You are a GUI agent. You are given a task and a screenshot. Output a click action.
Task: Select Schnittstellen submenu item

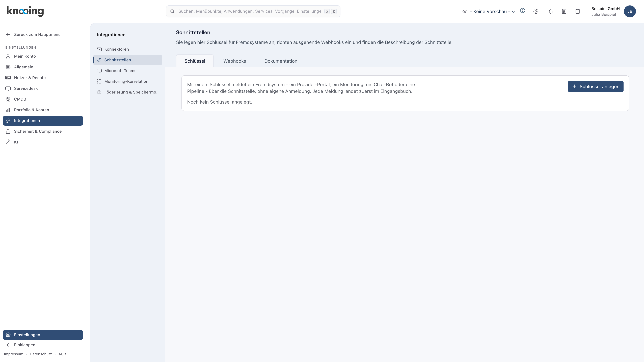pyautogui.click(x=127, y=60)
